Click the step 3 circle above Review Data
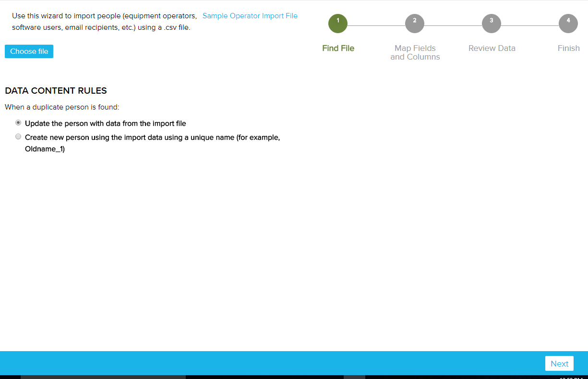 click(x=491, y=23)
